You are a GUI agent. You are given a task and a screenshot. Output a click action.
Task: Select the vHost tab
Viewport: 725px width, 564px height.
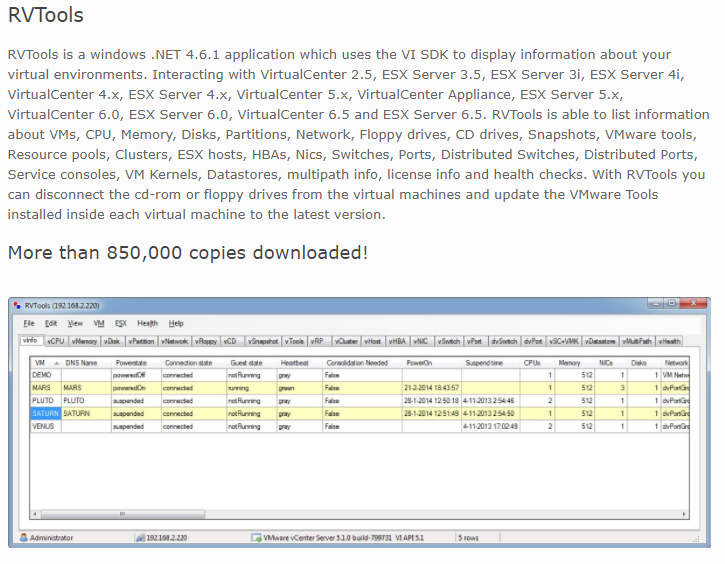373,341
